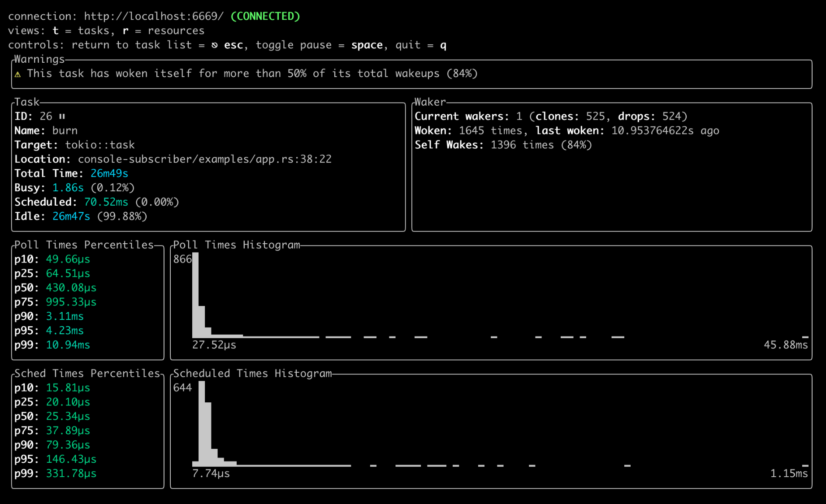
Task: Click the p99 poll time value 10.94ms
Action: (68, 345)
